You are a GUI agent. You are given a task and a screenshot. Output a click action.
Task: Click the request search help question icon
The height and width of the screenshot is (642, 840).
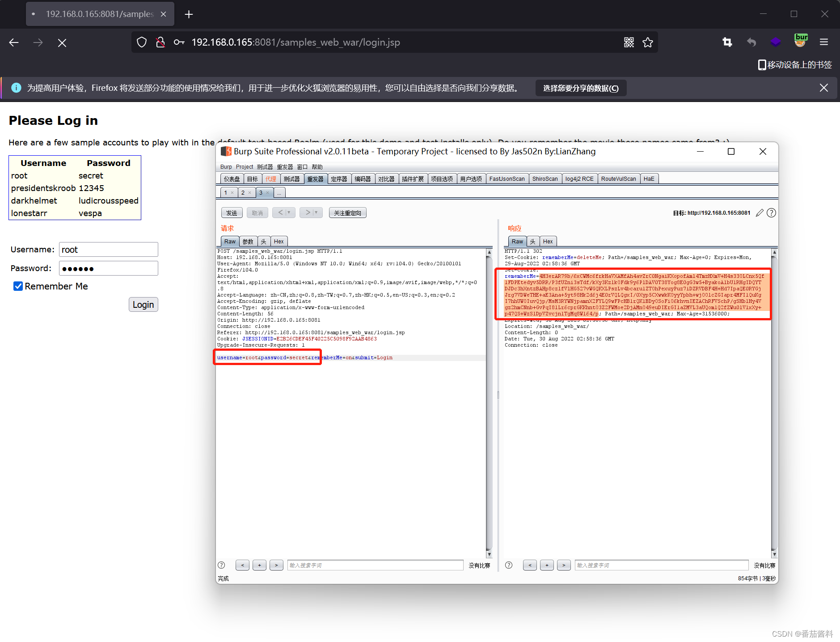click(221, 565)
